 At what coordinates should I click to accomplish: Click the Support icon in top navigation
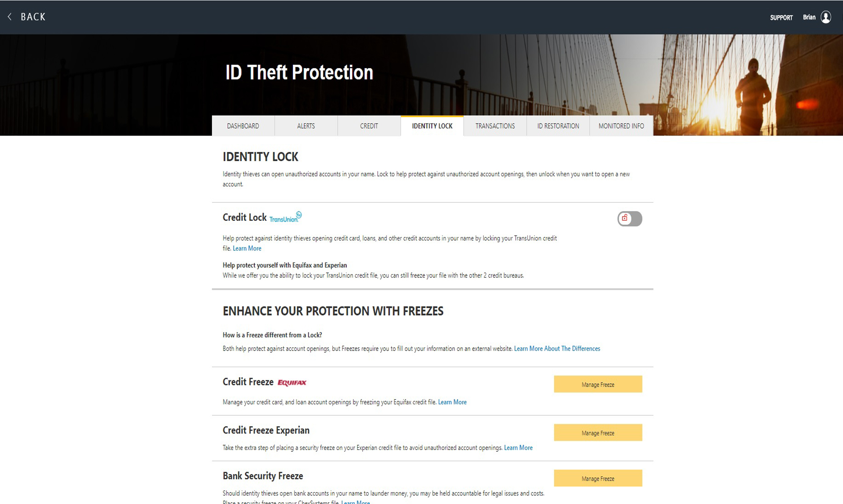[x=780, y=17]
